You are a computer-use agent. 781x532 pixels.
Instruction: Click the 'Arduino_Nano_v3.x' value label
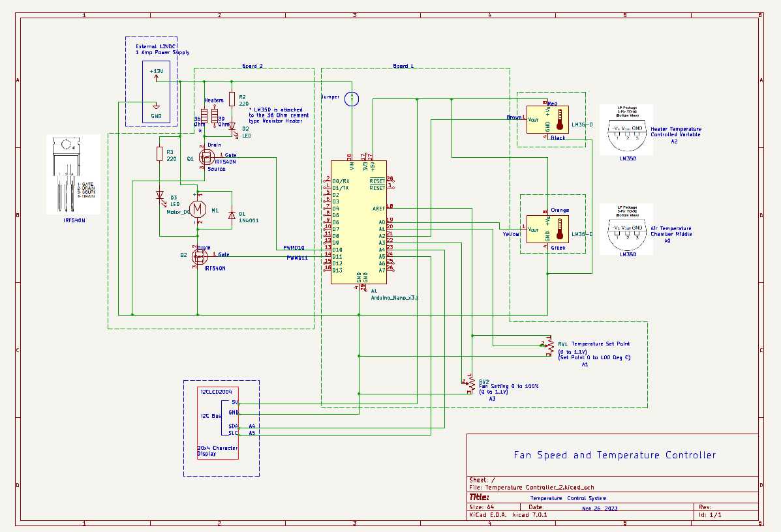point(395,297)
